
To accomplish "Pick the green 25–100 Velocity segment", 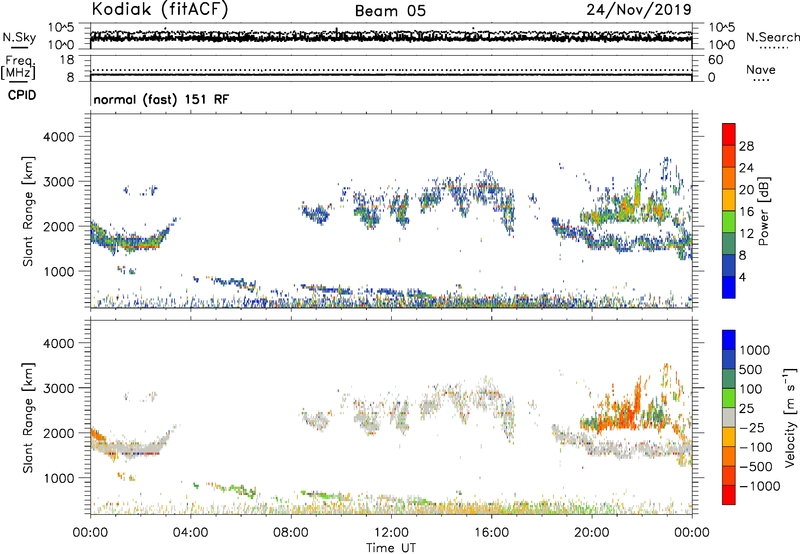I will (x=729, y=398).
